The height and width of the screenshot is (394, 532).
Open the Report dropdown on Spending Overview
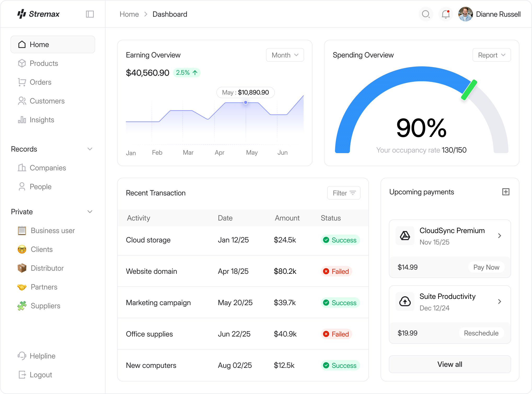pos(491,55)
